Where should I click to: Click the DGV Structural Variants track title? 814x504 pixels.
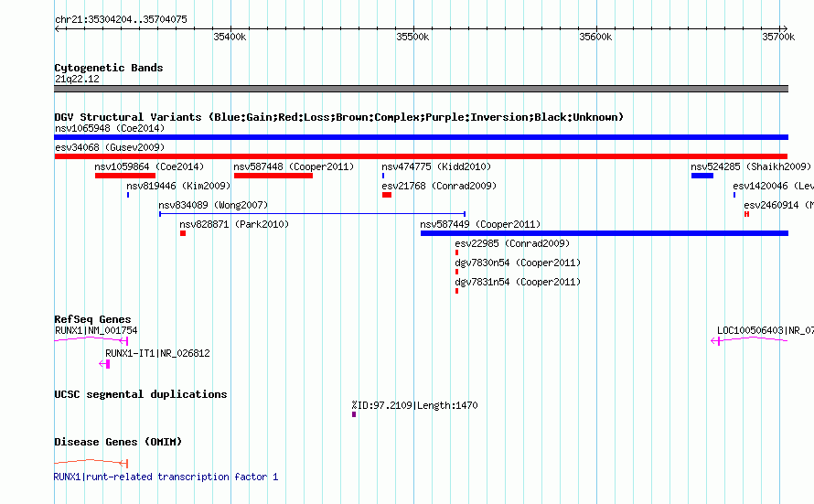point(339,117)
